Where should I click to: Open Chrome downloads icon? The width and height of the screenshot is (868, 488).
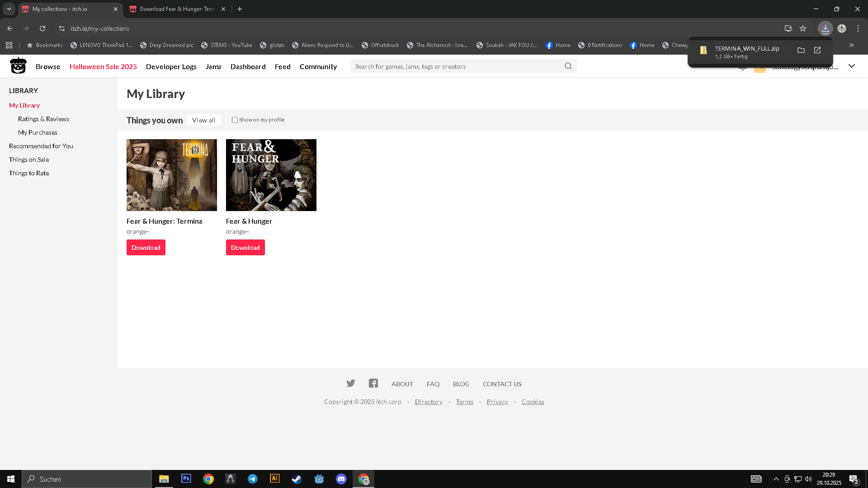pyautogui.click(x=825, y=28)
